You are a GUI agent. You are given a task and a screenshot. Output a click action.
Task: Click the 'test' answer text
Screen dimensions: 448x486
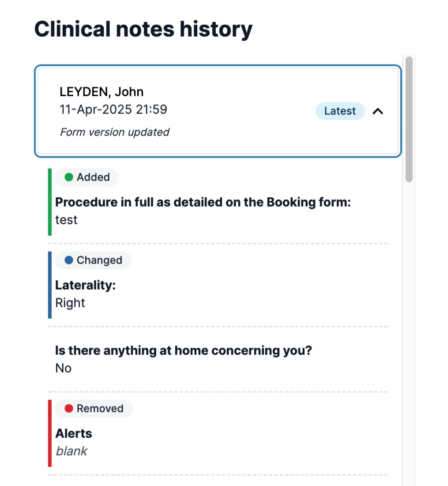click(66, 220)
